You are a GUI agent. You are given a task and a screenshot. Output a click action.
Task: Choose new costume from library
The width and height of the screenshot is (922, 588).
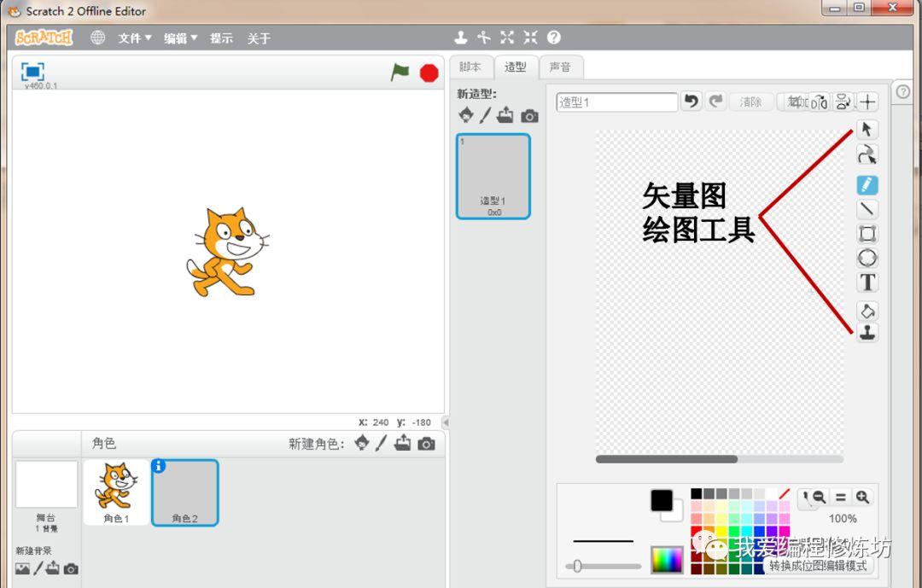tap(466, 114)
